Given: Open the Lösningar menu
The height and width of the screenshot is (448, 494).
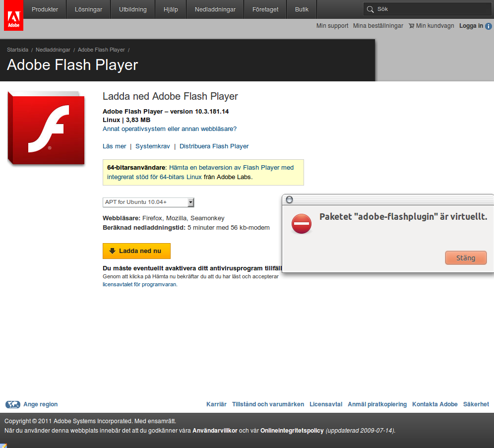Looking at the screenshot, I should tap(88, 9).
